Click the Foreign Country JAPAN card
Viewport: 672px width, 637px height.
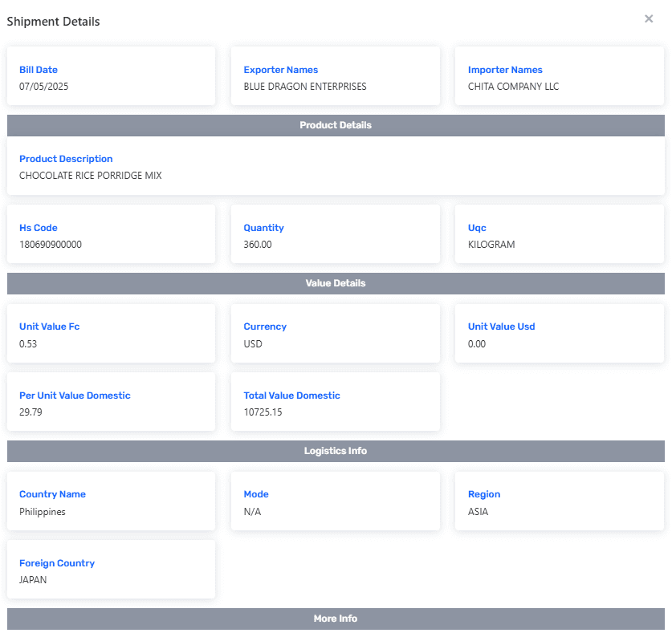[111, 570]
